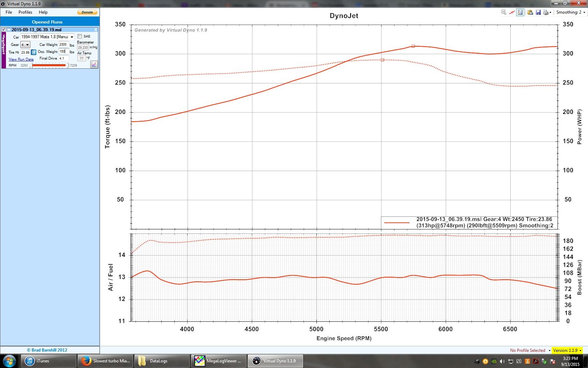Viewport: 588px width, 368px height.
Task: Toggle the red curve line toolbar icon
Action: [512, 12]
